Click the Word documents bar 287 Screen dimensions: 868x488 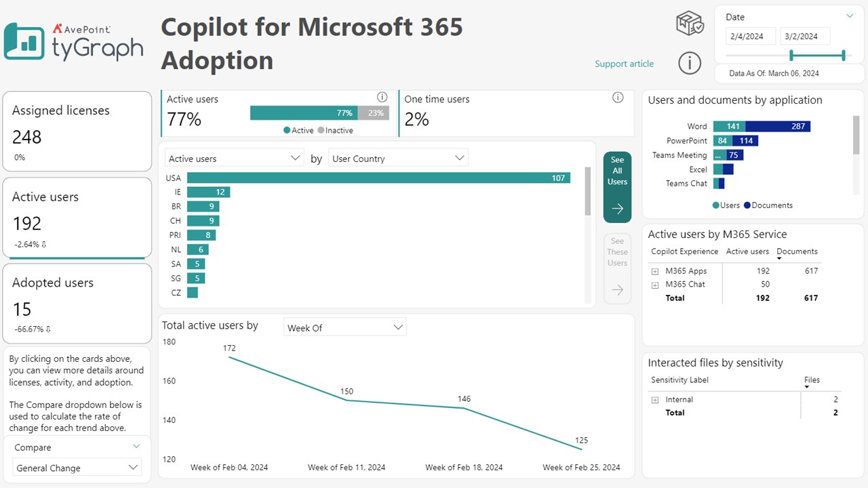coord(778,126)
